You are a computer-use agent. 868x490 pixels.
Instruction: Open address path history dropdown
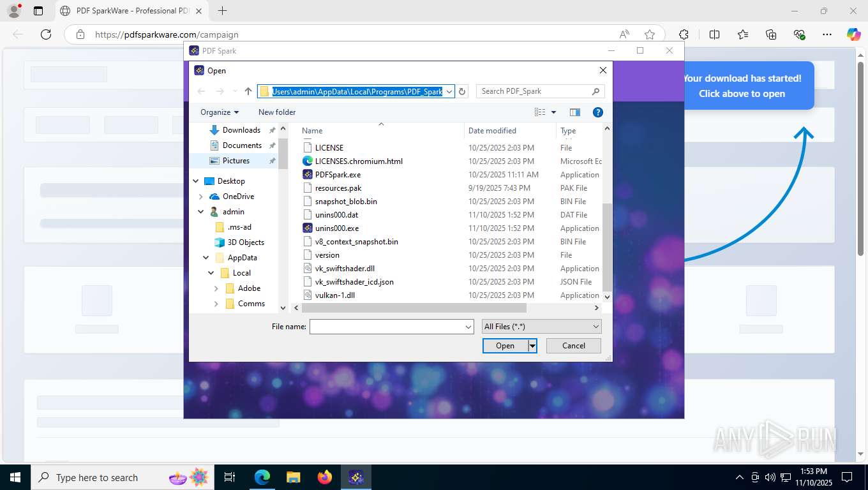click(x=449, y=91)
